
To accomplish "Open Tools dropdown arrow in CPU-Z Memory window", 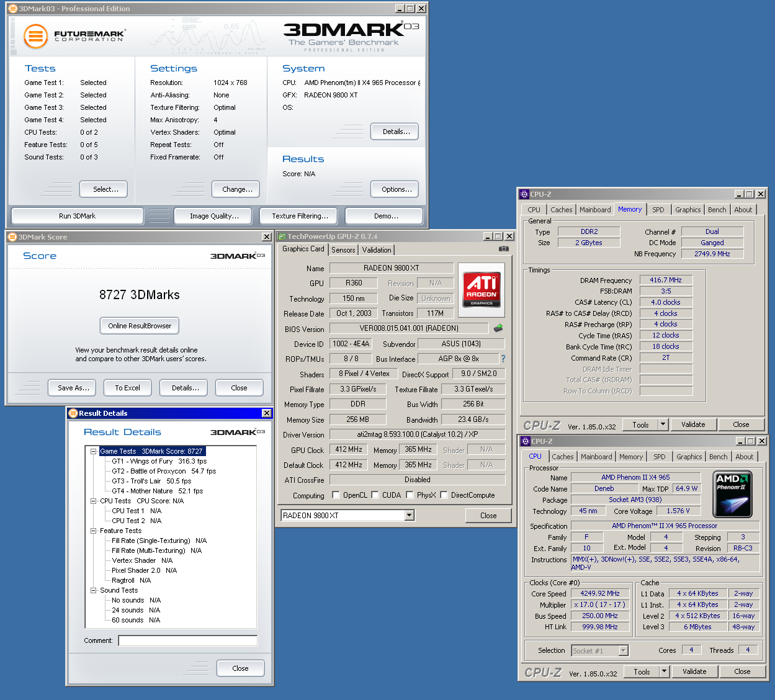I will [663, 424].
